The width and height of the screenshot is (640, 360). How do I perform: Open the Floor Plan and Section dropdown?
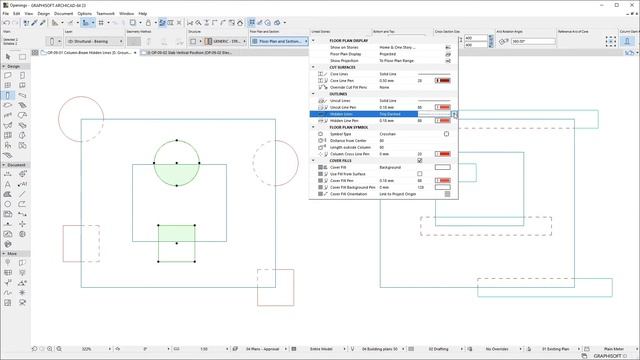pos(279,41)
